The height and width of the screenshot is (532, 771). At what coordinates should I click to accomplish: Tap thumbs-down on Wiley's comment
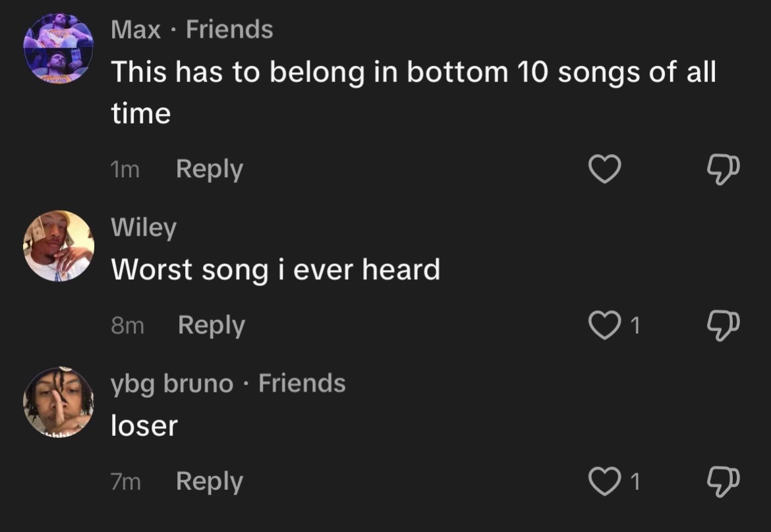(x=723, y=326)
